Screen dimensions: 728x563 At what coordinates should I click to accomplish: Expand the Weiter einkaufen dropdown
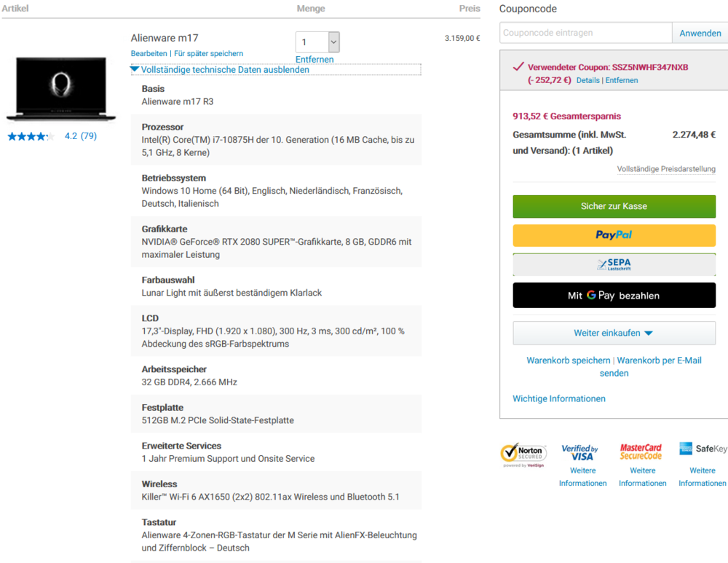point(614,333)
